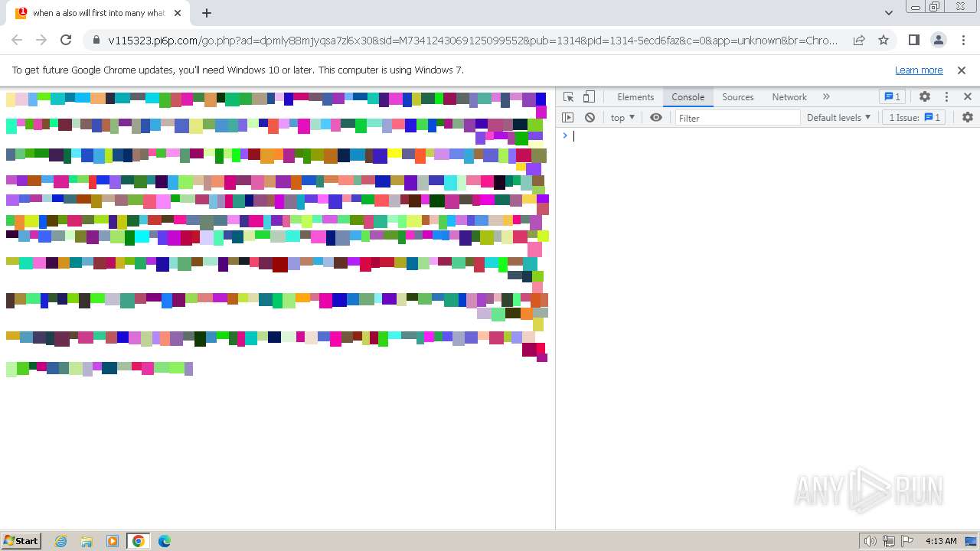Click the volume speaker tray icon

pos(870,541)
